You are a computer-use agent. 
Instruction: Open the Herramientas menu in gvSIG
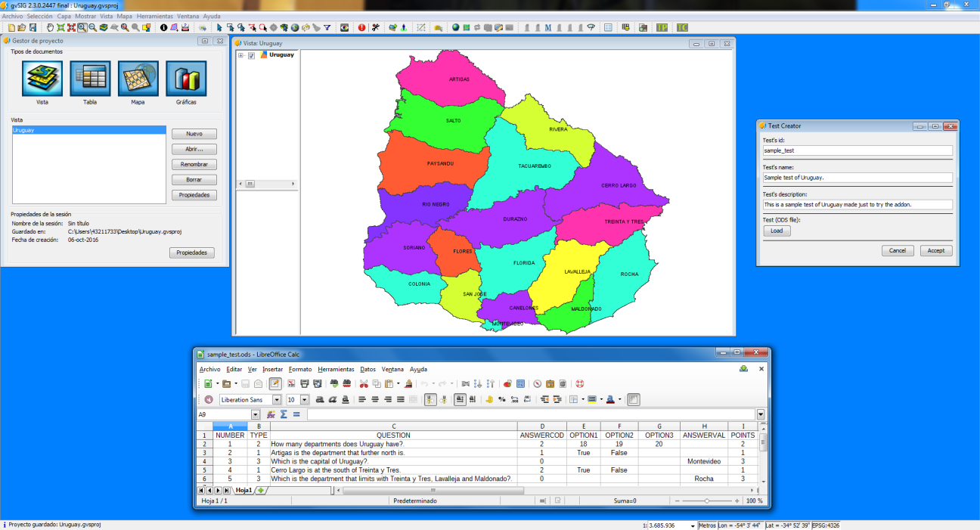154,16
